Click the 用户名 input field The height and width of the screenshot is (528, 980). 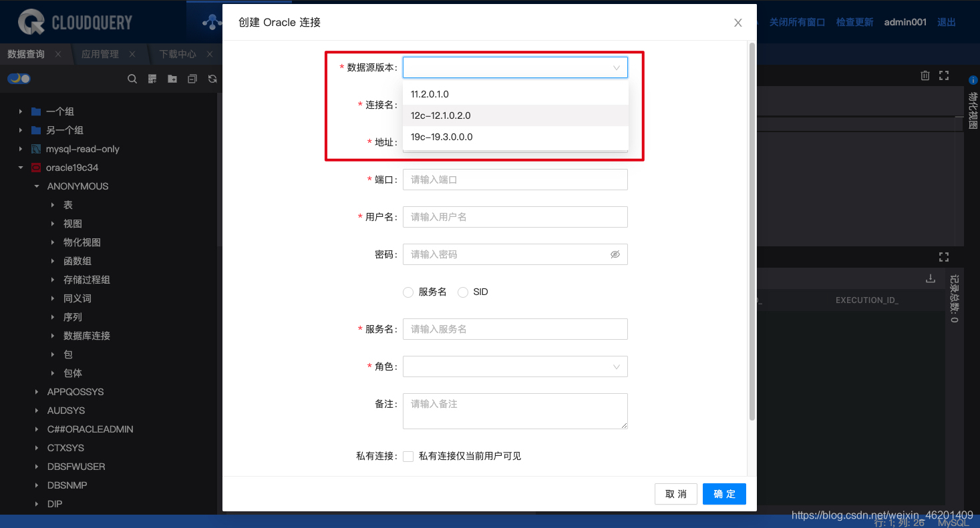point(515,217)
